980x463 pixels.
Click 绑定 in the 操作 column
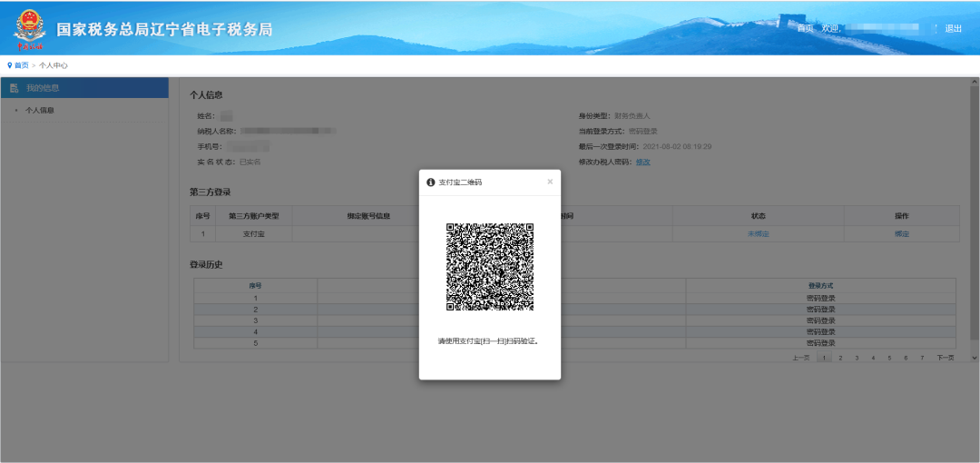[x=902, y=234]
